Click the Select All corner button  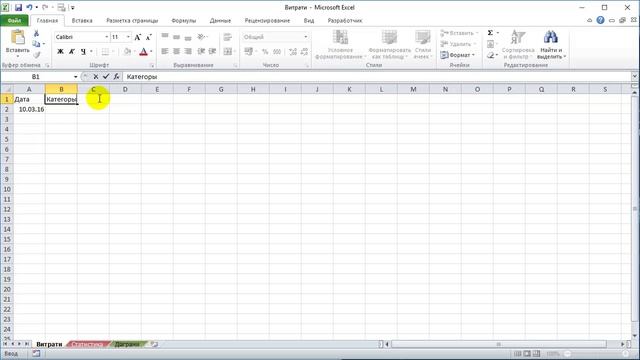[7, 89]
